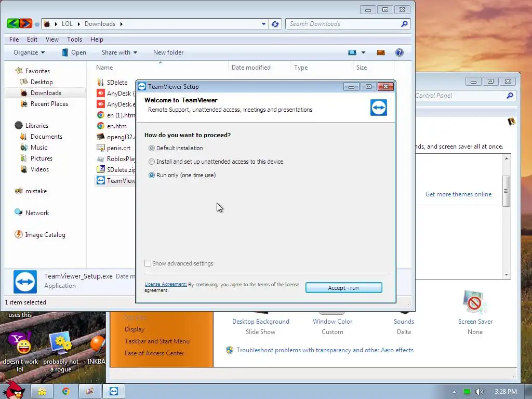This screenshot has height=399, width=532.
Task: Click scroll down arrow in themes list
Action: coord(507,274)
